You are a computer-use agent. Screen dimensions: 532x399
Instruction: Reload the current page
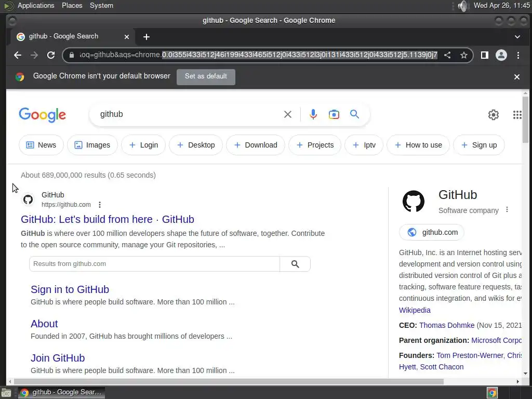[51, 55]
